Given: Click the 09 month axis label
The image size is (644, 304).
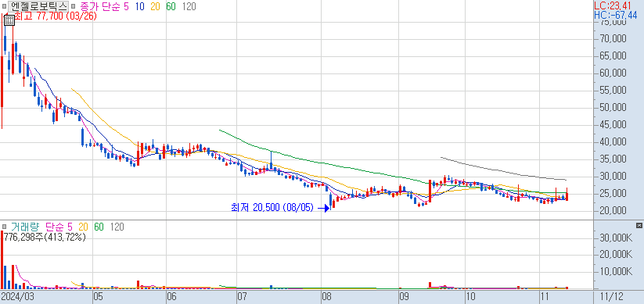Looking at the screenshot, I should pyautogui.click(x=404, y=297).
